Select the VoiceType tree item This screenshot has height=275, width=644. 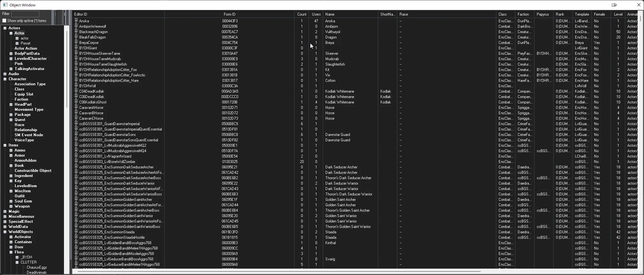pos(24,140)
